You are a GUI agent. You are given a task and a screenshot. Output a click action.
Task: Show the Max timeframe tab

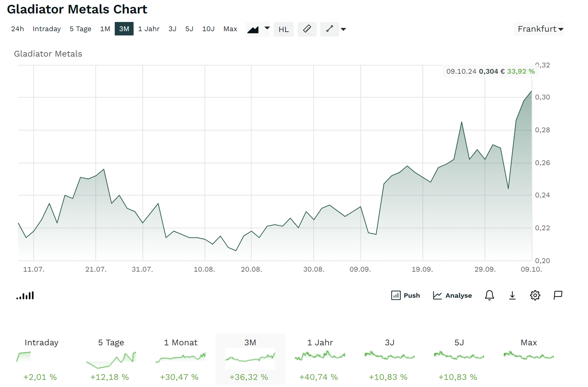click(x=230, y=29)
